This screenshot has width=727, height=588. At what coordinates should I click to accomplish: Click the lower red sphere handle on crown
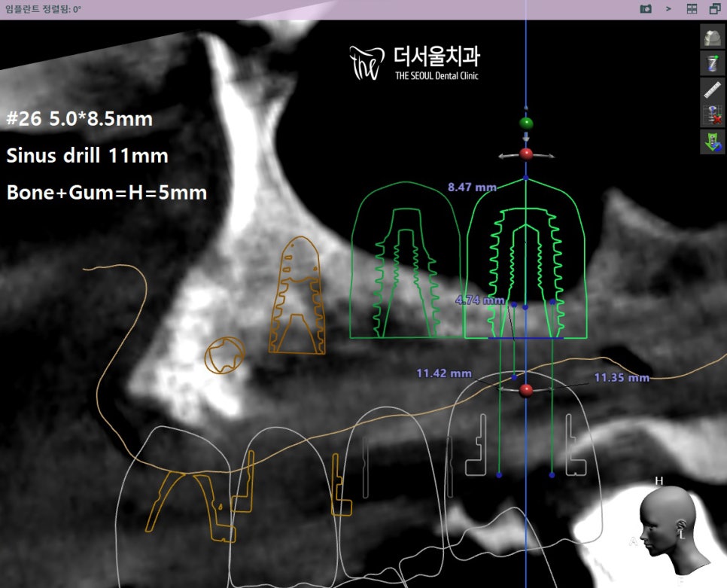526,389
